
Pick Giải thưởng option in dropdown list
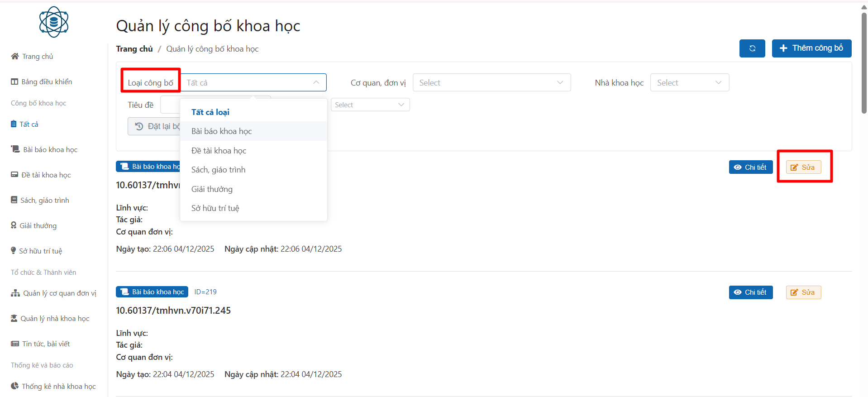pyautogui.click(x=212, y=189)
